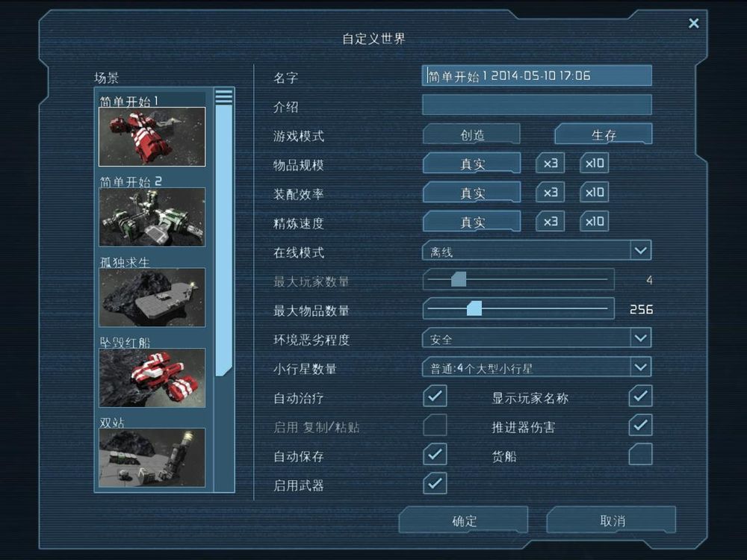Image resolution: width=747 pixels, height=560 pixels.
Task: Set 精炼速度 to x10
Action: click(594, 222)
